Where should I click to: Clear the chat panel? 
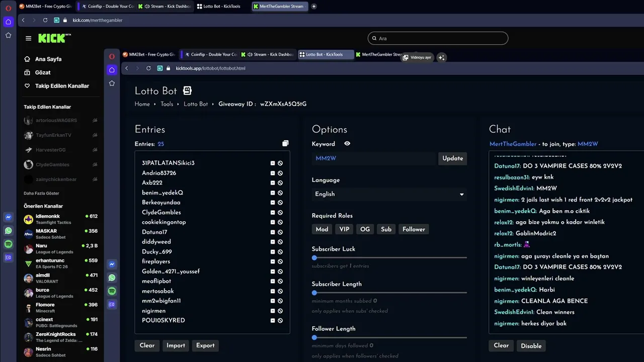tap(501, 345)
